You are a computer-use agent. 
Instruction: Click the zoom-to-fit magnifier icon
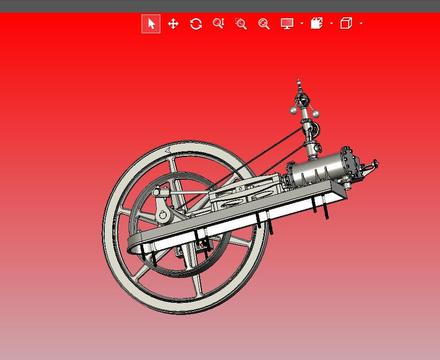coord(264,24)
